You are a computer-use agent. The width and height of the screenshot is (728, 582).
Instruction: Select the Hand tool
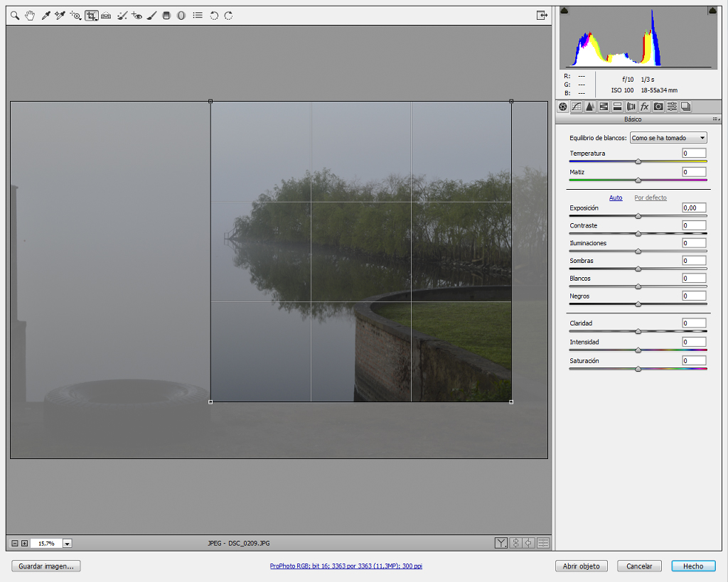coord(30,16)
